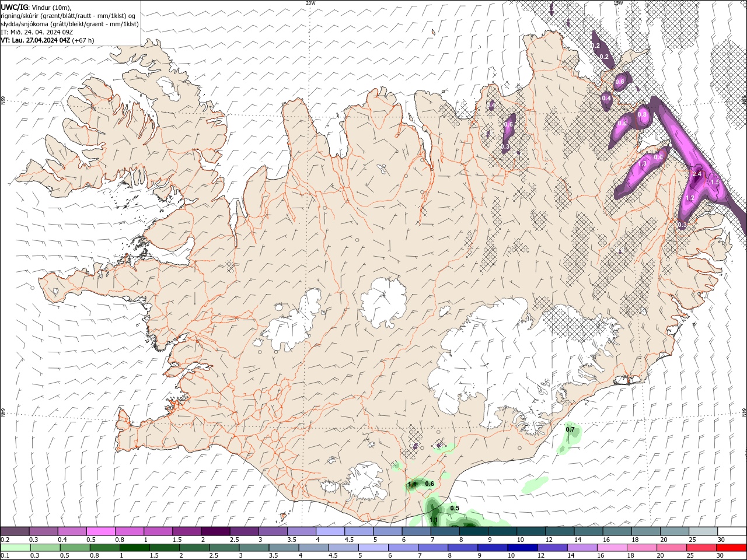Click the 1.2 snowfall value label
The height and width of the screenshot is (560, 747).
click(x=689, y=198)
